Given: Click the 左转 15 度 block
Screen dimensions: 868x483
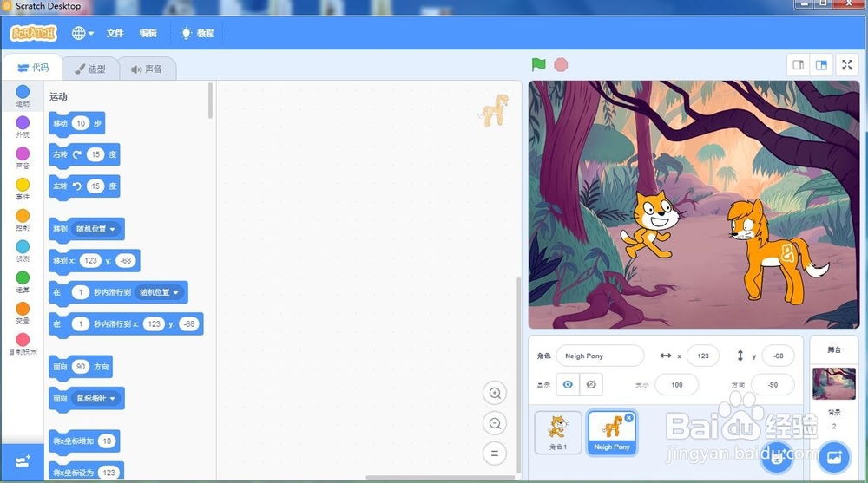Looking at the screenshot, I should coord(84,186).
